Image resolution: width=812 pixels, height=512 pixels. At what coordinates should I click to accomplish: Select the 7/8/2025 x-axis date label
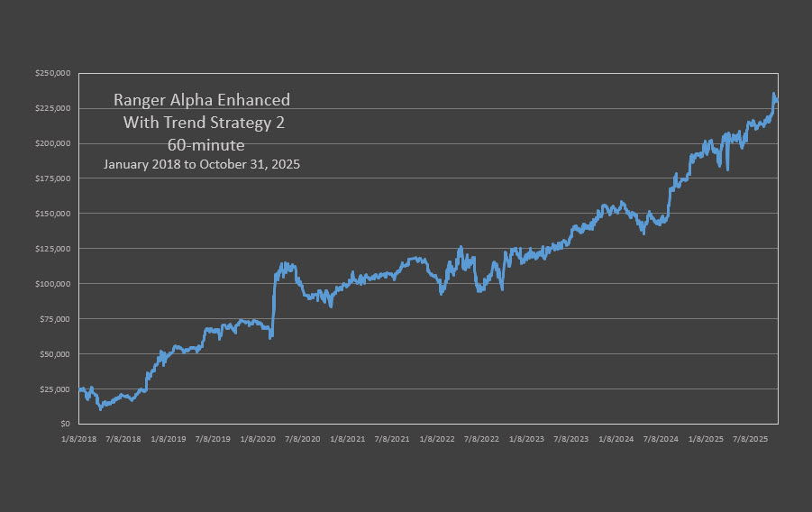coord(751,439)
